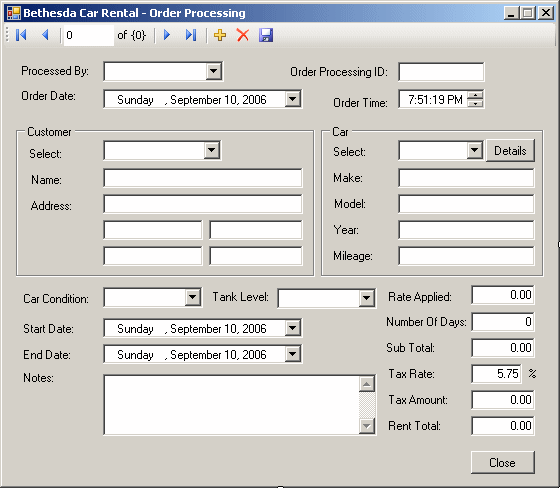Screen dimensions: 560x488
Task: Close the window with title bar X
Action: pos(546,13)
